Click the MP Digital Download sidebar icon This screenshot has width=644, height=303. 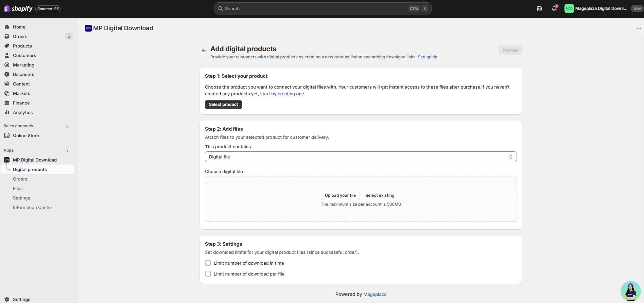(x=7, y=160)
